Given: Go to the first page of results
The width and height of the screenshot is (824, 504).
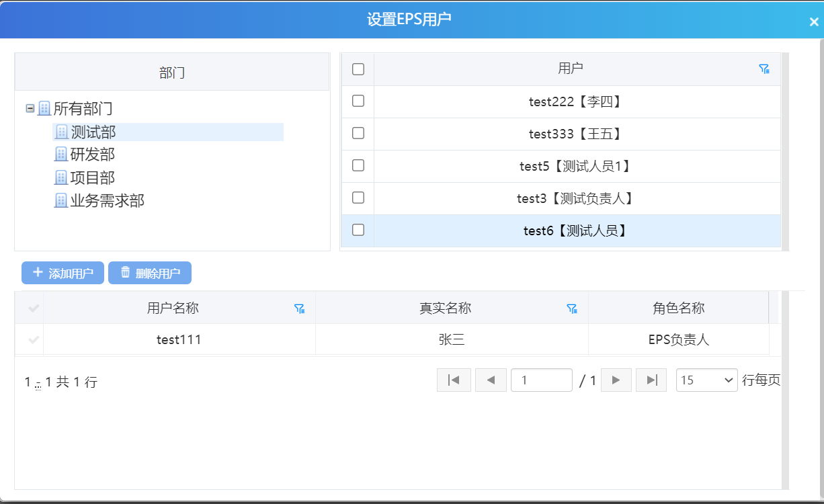Looking at the screenshot, I should pyautogui.click(x=454, y=380).
